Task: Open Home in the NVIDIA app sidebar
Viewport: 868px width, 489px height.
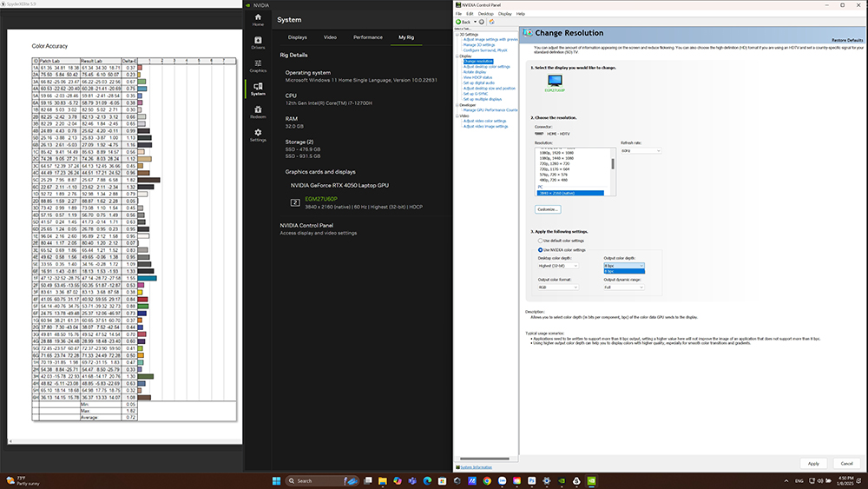Action: (x=258, y=20)
